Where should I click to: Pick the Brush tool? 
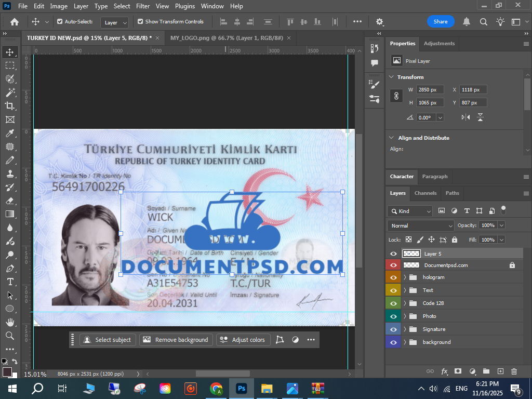pos(10,160)
